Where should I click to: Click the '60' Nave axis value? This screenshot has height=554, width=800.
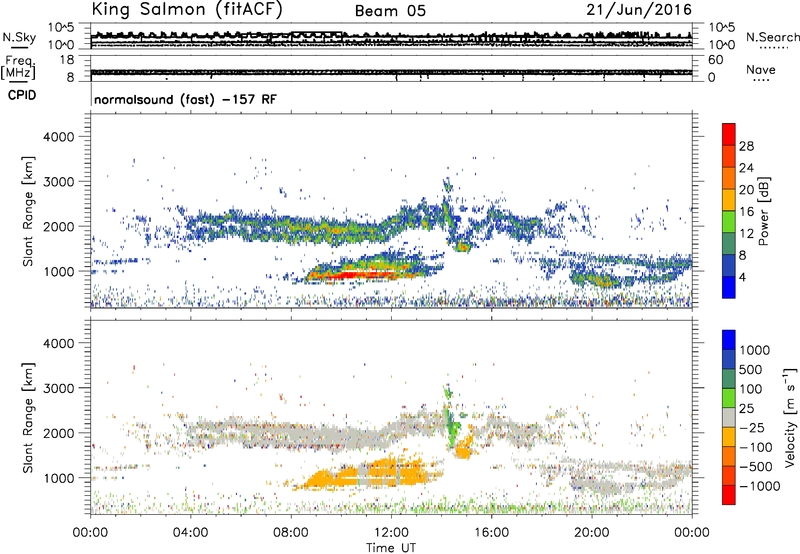click(715, 60)
